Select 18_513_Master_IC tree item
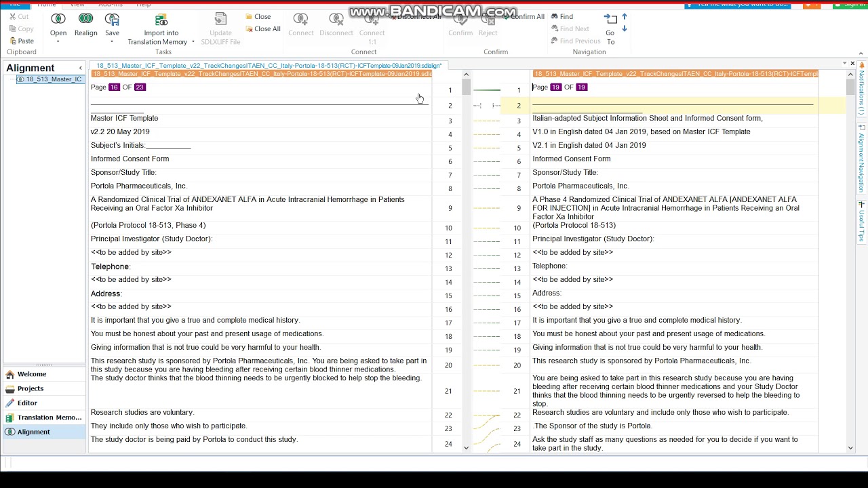 (49, 79)
